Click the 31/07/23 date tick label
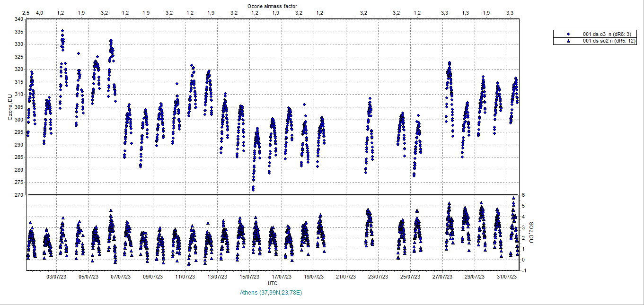The height and width of the screenshot is (305, 644). tap(507, 277)
